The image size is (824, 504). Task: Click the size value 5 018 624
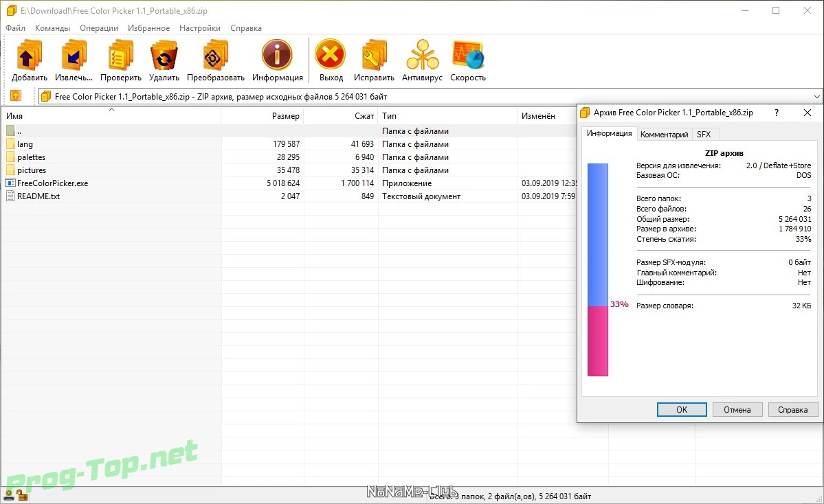click(283, 183)
